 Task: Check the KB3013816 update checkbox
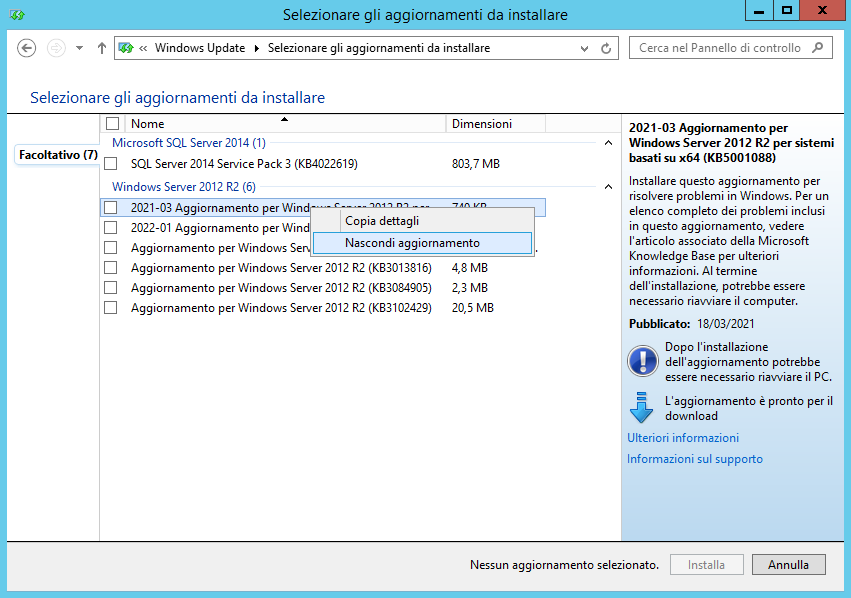111,268
